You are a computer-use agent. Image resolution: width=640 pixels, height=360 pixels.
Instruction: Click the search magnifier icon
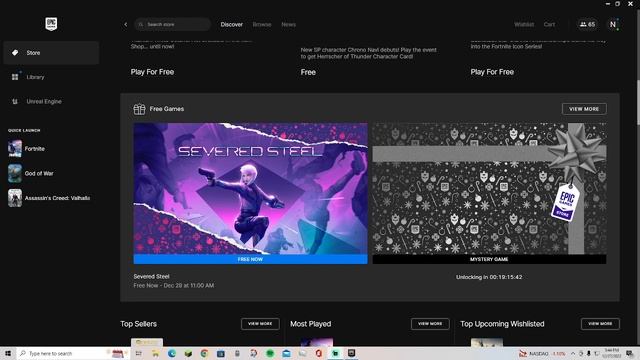(141, 24)
